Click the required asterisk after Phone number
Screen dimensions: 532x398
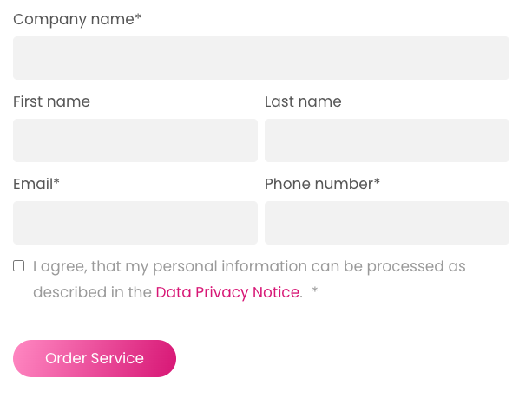377,182
